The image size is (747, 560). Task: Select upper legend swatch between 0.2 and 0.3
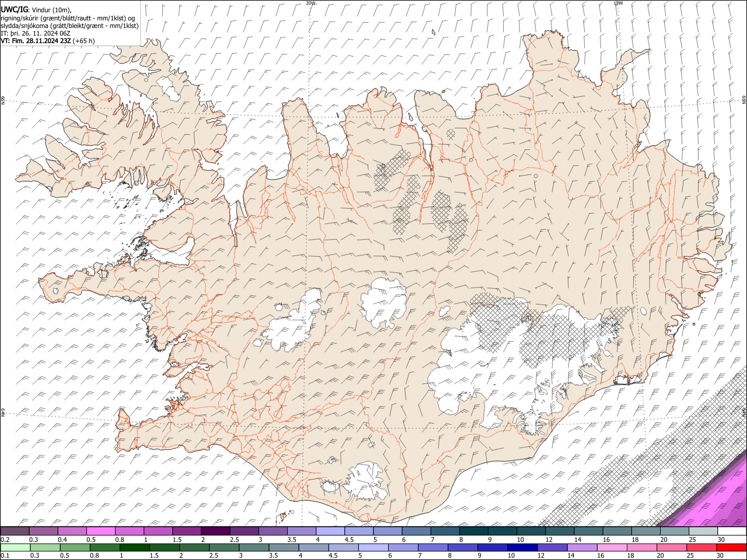15,531
